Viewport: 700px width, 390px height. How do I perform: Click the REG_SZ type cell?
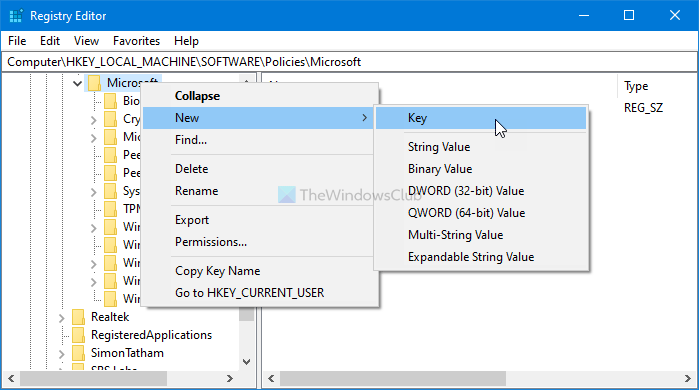click(x=643, y=108)
